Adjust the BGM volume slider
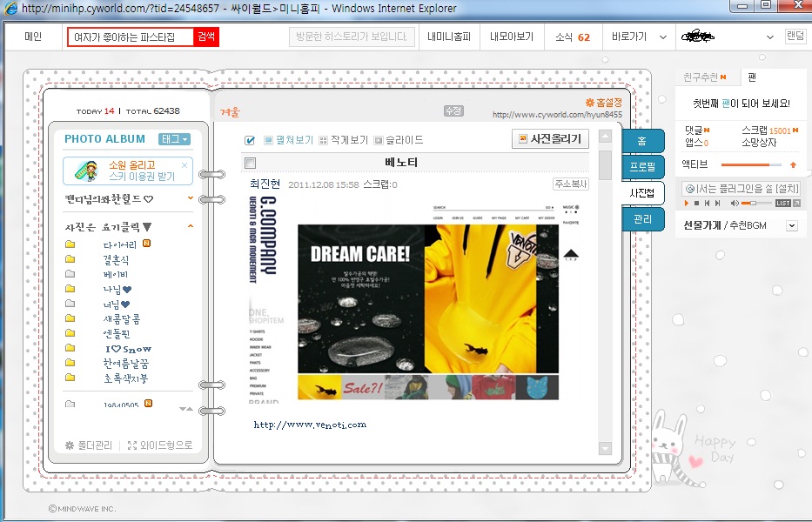 pyautogui.click(x=754, y=204)
